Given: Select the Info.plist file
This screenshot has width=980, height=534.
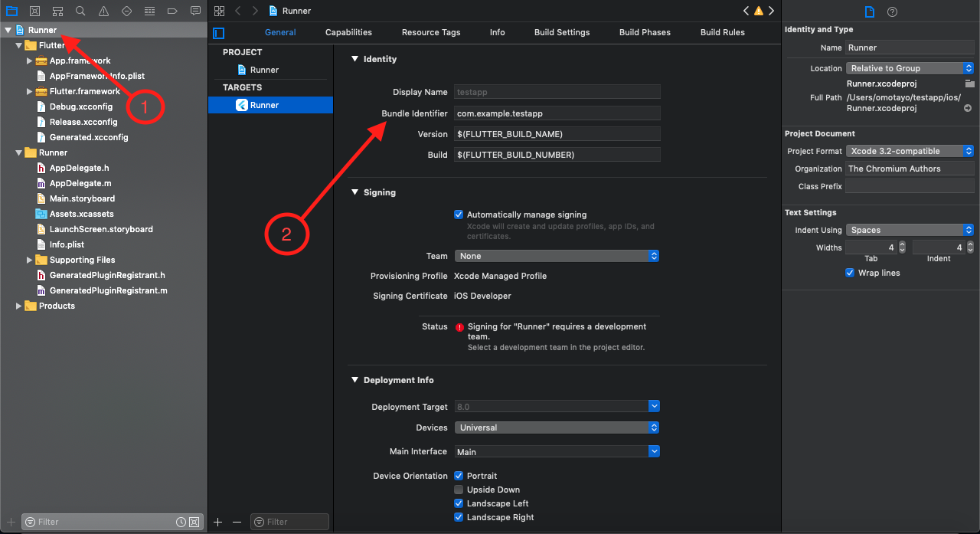Looking at the screenshot, I should 67,244.
